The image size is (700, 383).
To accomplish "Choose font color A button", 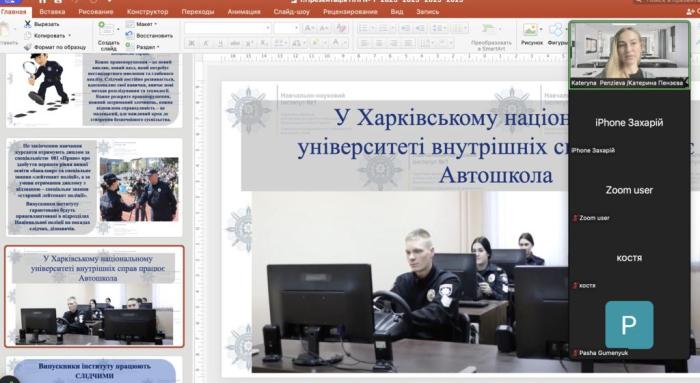I will coord(335,43).
